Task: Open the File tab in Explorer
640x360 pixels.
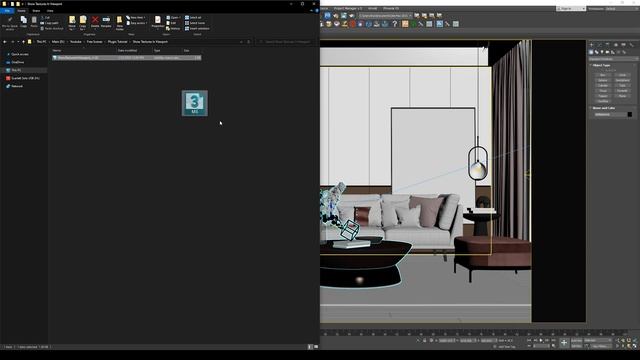Action: [x=7, y=11]
